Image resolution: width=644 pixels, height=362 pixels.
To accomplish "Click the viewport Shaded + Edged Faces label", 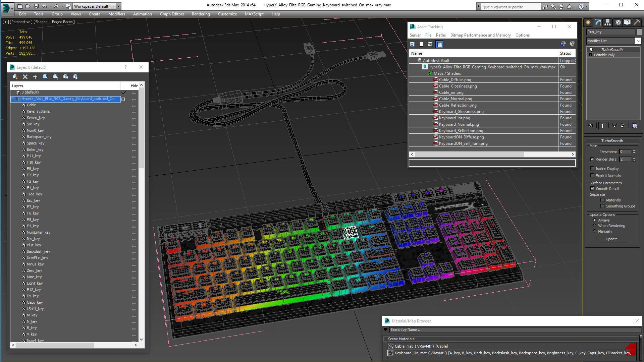I will coord(54,22).
